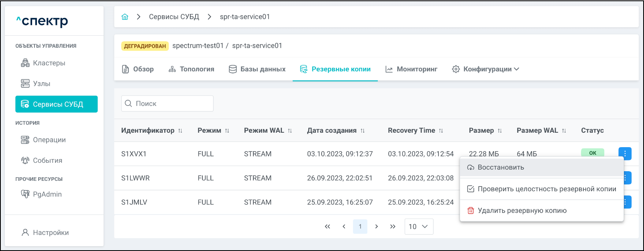Open Настройки at sidebar bottom
The width and height of the screenshot is (644, 251).
click(51, 233)
